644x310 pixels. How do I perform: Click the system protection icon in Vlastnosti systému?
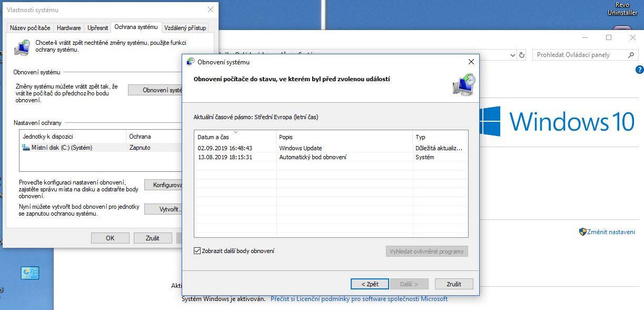pyautogui.click(x=22, y=47)
